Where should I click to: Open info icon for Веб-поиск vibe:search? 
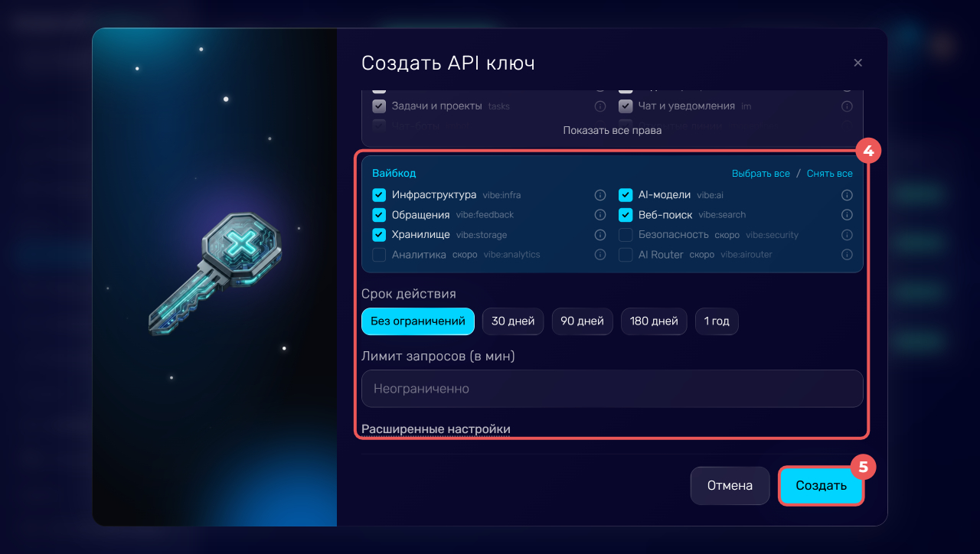(847, 215)
